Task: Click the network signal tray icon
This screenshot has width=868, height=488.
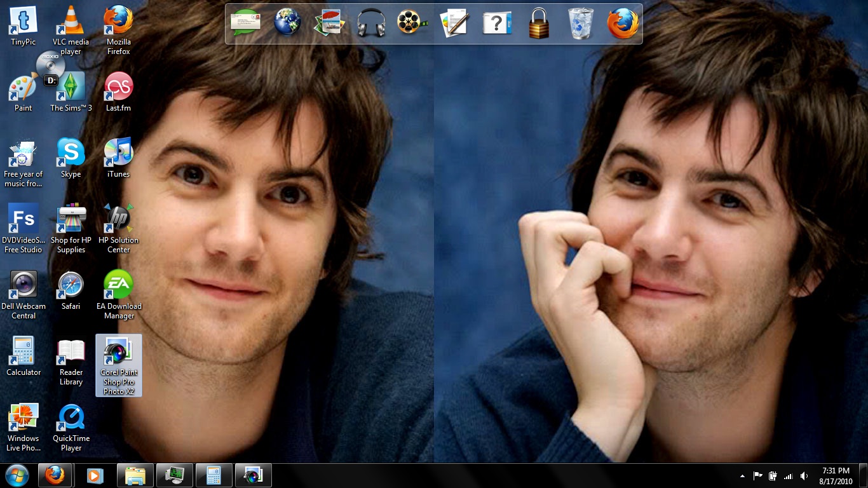Action: coord(789,476)
